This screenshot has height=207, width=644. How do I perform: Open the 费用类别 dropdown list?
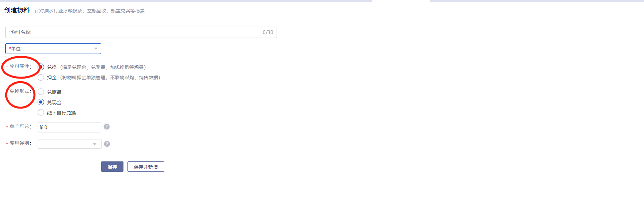(x=69, y=144)
